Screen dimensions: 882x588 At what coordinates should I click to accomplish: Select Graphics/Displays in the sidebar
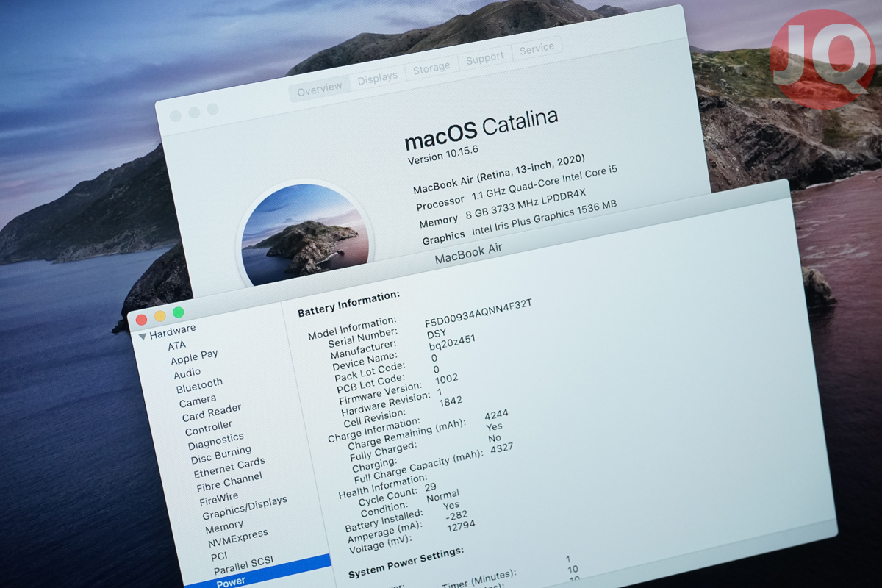[x=245, y=506]
